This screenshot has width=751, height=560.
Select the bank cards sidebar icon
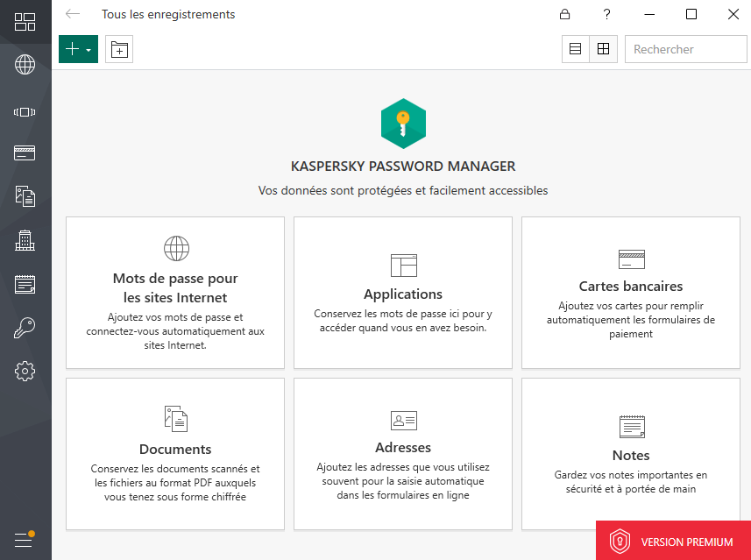tap(25, 153)
